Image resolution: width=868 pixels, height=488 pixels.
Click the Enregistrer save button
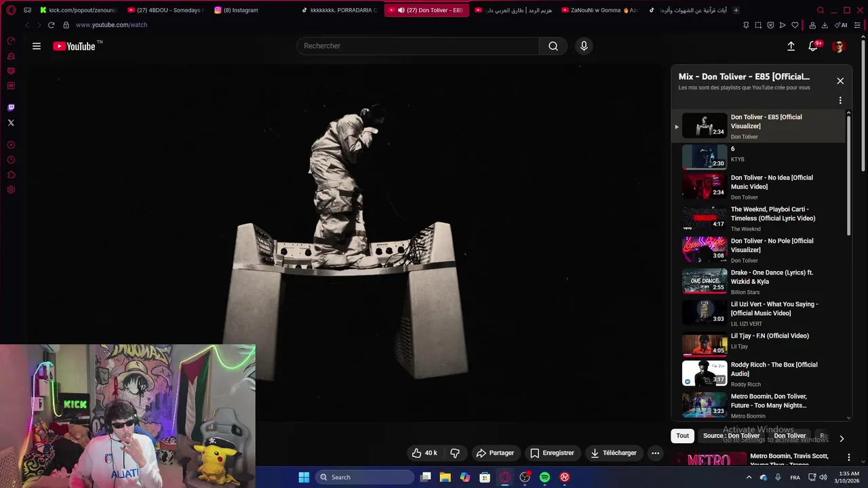(552, 453)
